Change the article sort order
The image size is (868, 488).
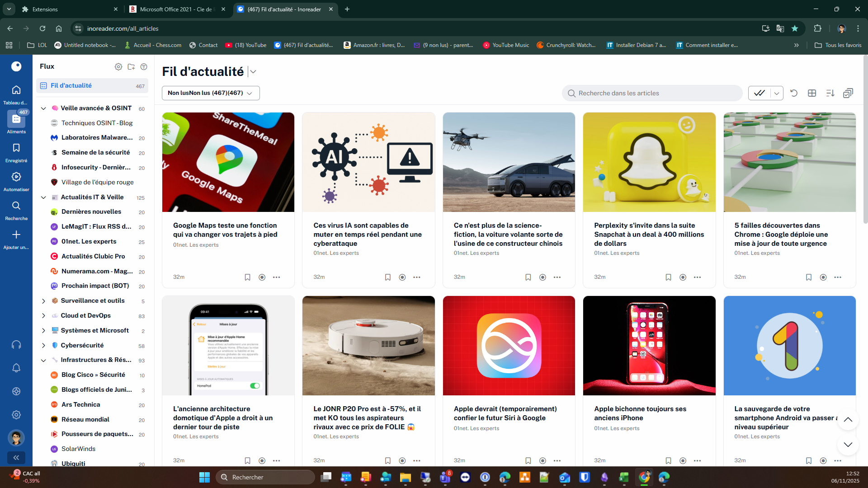pyautogui.click(x=830, y=93)
